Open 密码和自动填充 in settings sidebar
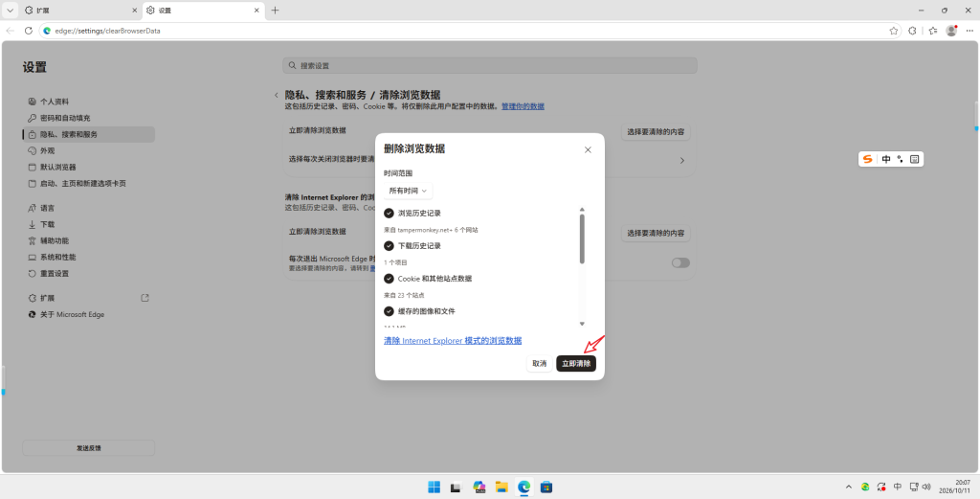The height and width of the screenshot is (499, 980). coord(88,118)
